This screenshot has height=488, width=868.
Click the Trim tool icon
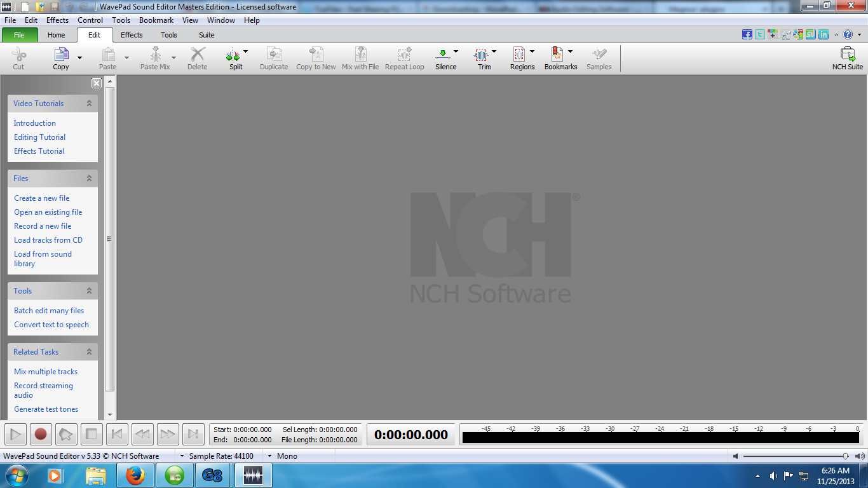[481, 55]
